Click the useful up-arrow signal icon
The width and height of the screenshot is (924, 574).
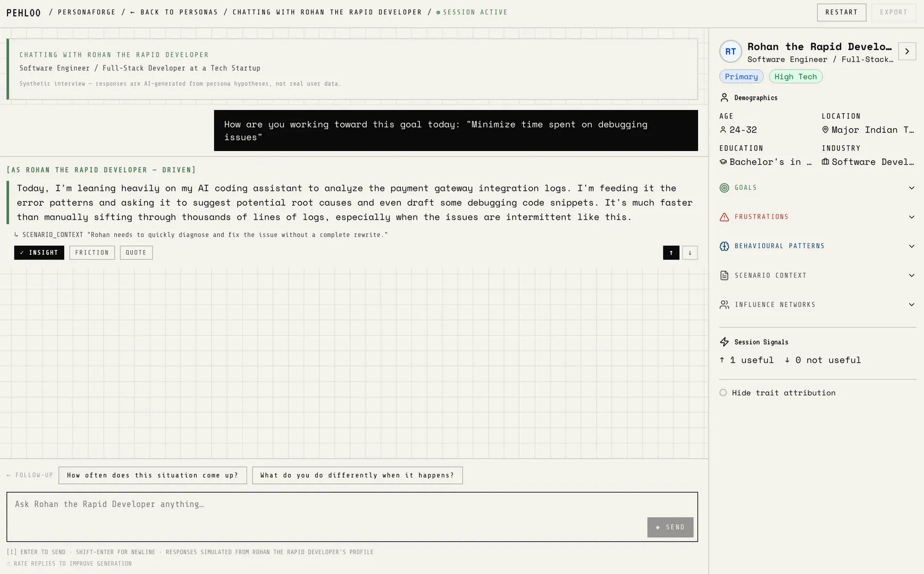click(722, 360)
